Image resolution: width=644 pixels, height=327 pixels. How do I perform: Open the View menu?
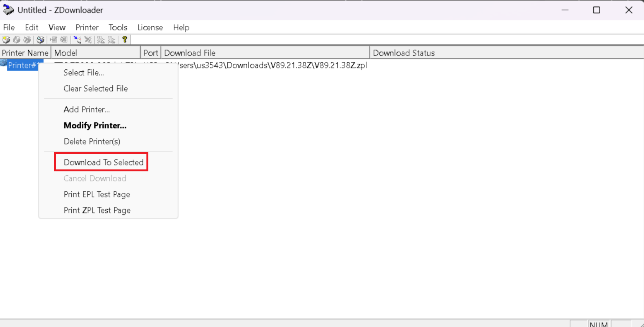(x=57, y=28)
